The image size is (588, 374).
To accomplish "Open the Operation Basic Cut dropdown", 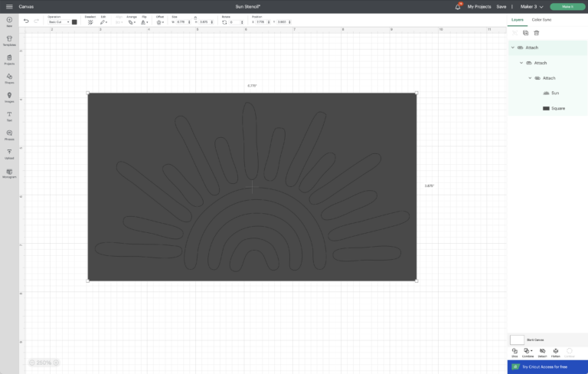I will pyautogui.click(x=59, y=22).
